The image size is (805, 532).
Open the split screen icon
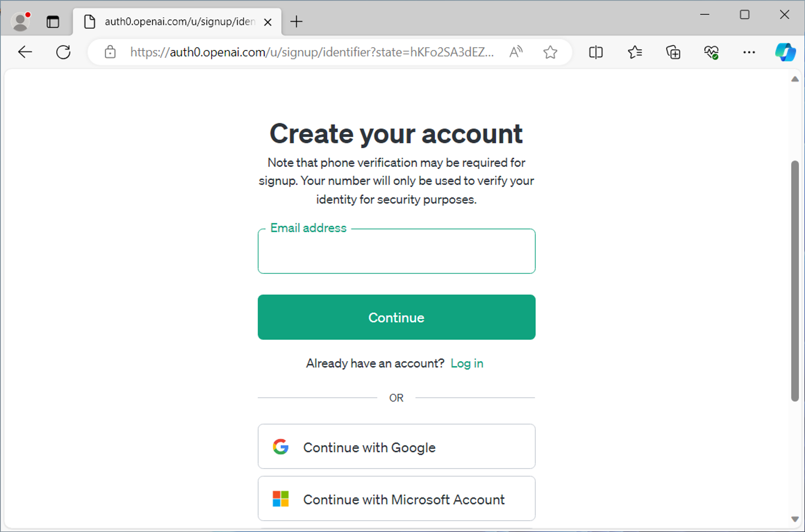point(596,52)
